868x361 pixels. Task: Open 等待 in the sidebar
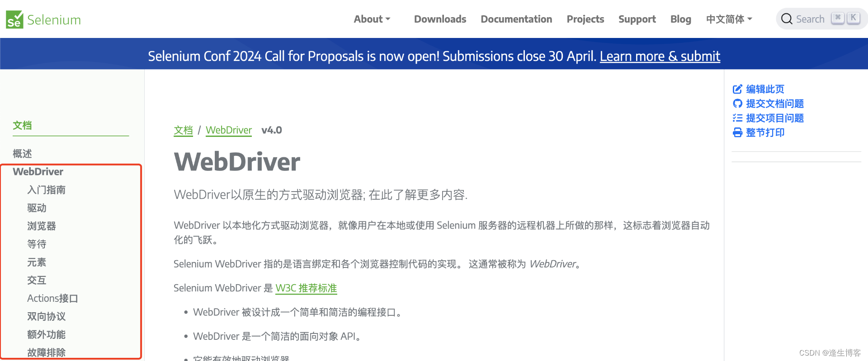click(37, 244)
